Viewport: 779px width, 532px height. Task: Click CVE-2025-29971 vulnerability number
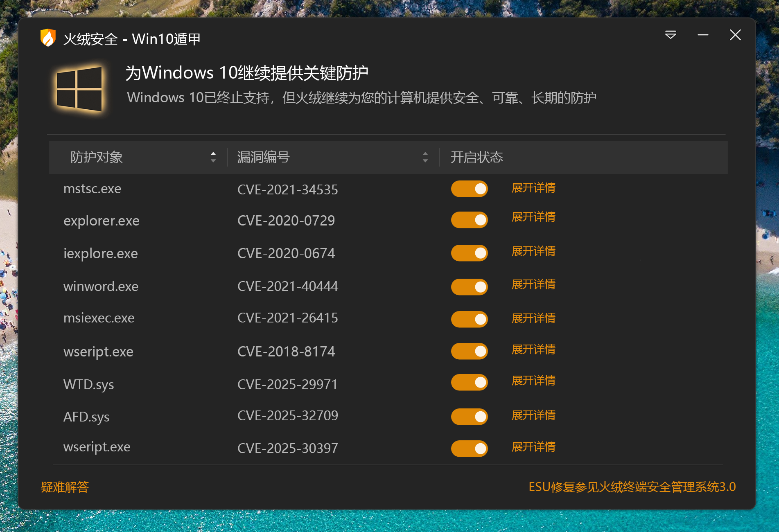[287, 384]
